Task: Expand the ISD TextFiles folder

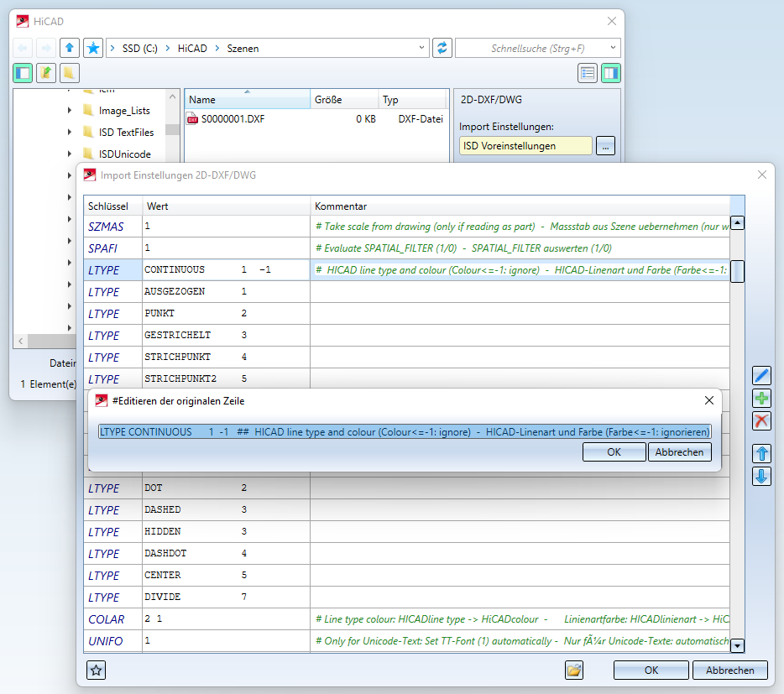Action: 70,132
